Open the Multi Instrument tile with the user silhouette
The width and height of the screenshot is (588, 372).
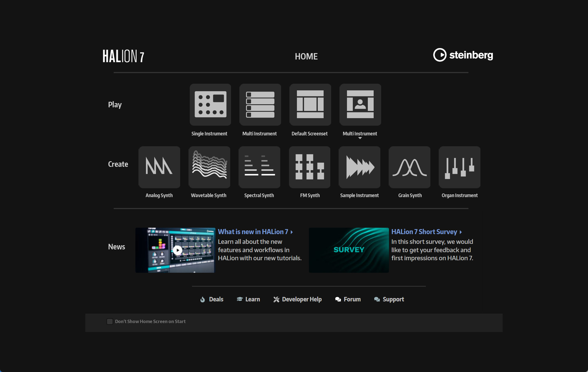[360, 105]
